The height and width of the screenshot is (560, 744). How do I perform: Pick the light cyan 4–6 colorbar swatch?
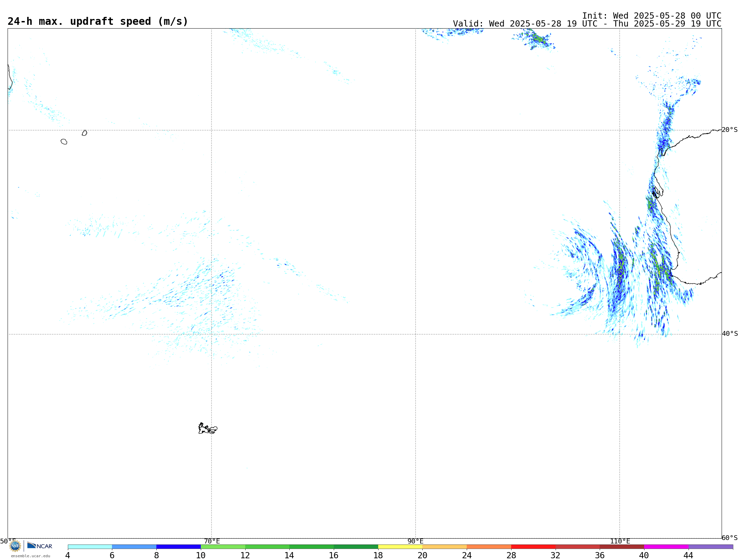click(x=90, y=547)
